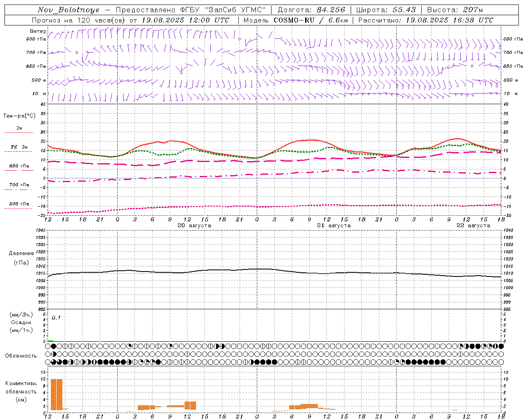
Task: Click the green dashed line sample under 'Td 2м'
Action: (18, 152)
